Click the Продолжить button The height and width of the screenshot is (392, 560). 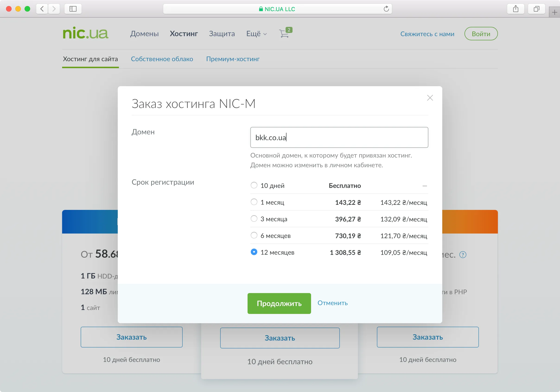coord(279,303)
